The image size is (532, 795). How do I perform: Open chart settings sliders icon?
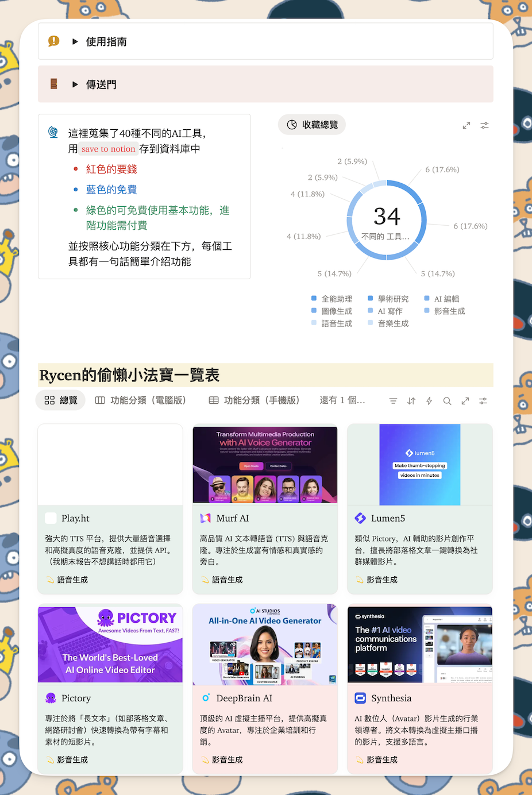coord(485,125)
